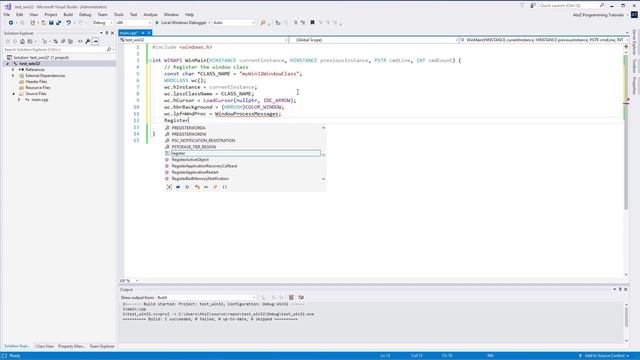Click the bookmark toolbar icon

pos(312,23)
